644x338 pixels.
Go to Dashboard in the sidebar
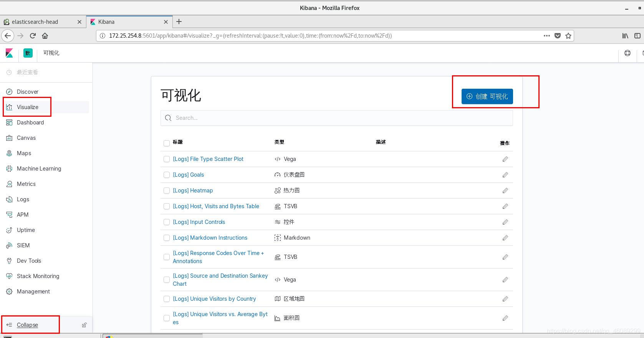click(x=30, y=123)
